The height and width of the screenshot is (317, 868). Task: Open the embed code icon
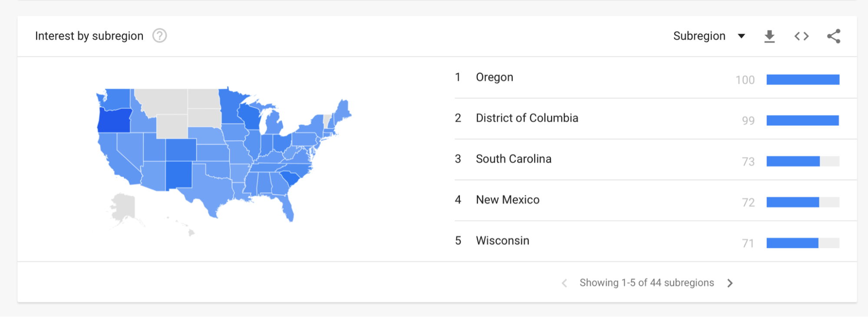point(802,36)
